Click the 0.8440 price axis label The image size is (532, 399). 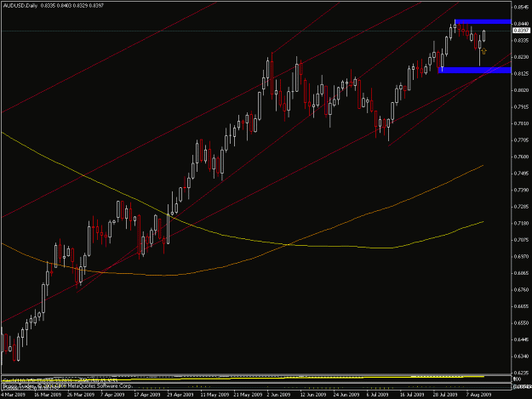(521, 24)
